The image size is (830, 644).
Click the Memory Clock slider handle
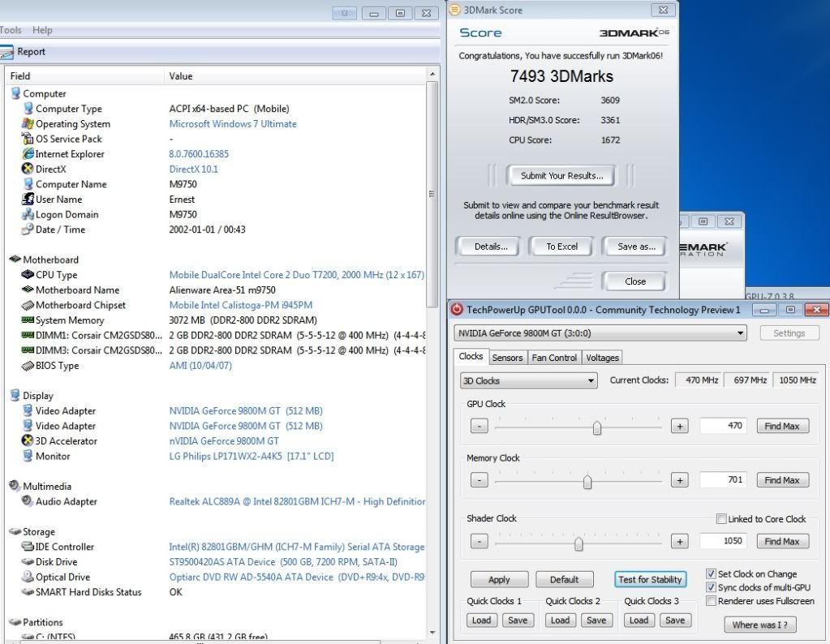587,482
